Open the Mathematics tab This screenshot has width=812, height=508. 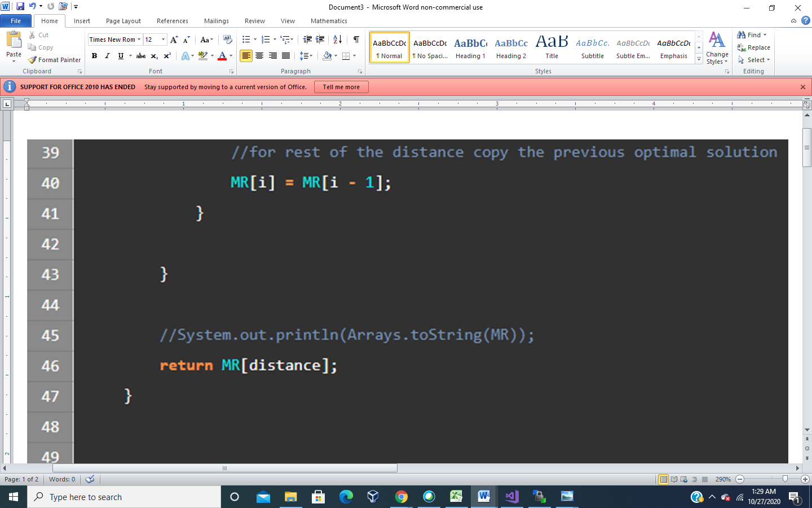(x=328, y=21)
